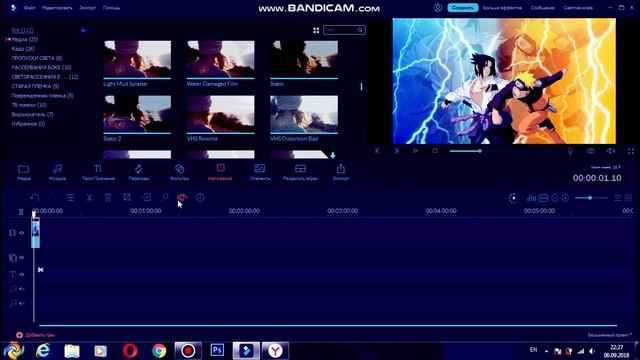Select the crop tool icon

pyautogui.click(x=127, y=198)
